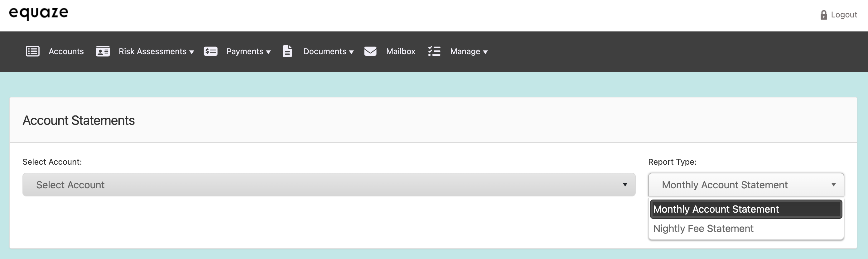Image resolution: width=868 pixels, height=259 pixels.
Task: Click the Accounts list icon
Action: 33,51
